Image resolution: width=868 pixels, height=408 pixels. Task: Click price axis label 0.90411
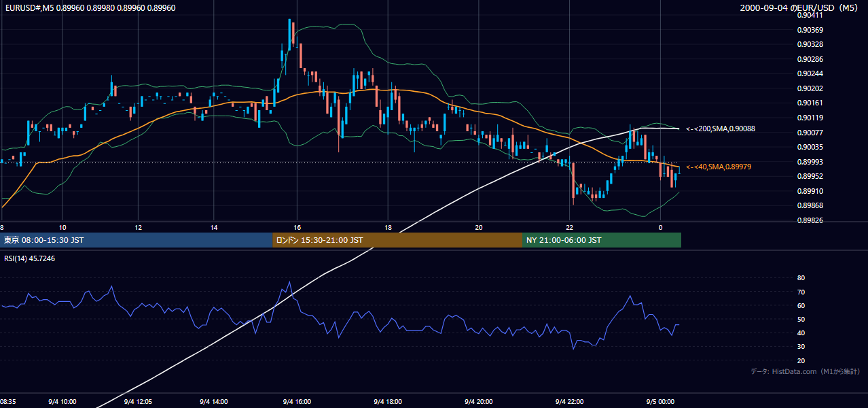[810, 15]
